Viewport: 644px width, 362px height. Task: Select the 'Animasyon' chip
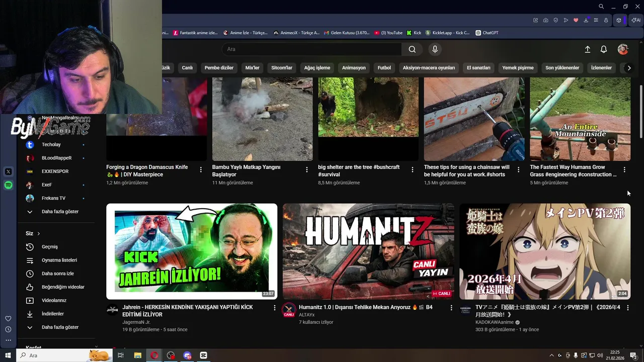pos(354,68)
